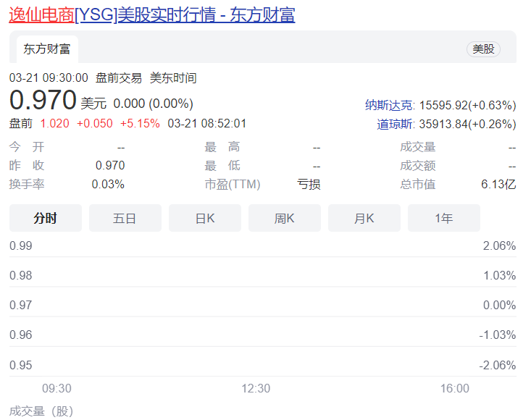
Task: Open the 逸仙电商[YSG]美股实时行情 title link
Action: [151, 15]
